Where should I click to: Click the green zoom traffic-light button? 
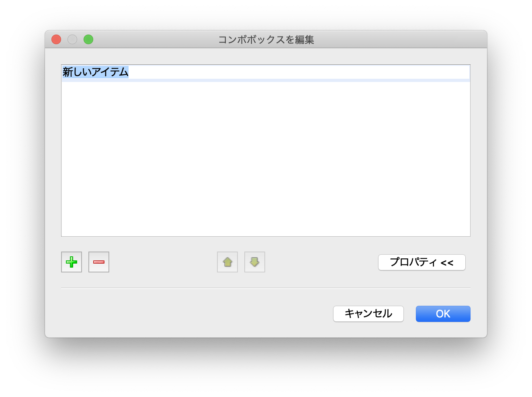88,39
